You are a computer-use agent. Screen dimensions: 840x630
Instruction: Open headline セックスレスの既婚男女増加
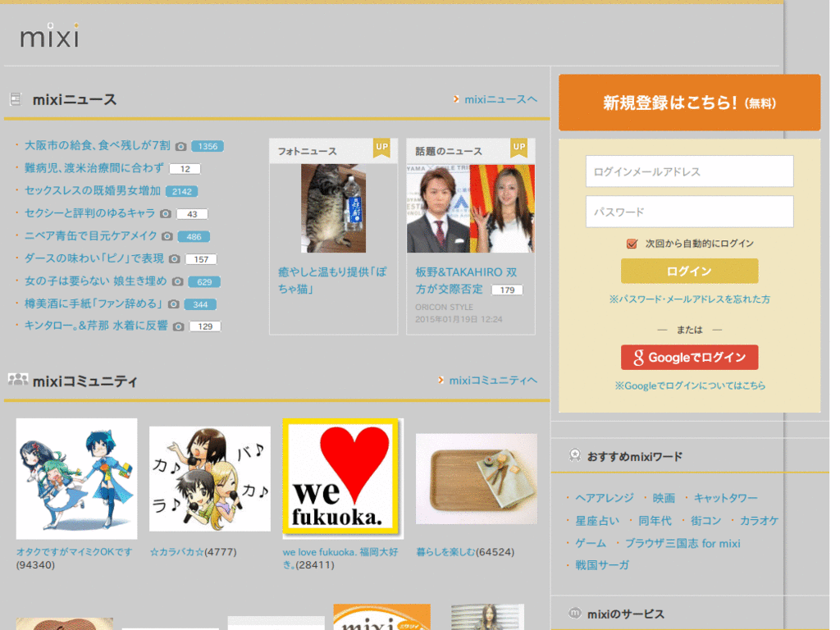[93, 190]
